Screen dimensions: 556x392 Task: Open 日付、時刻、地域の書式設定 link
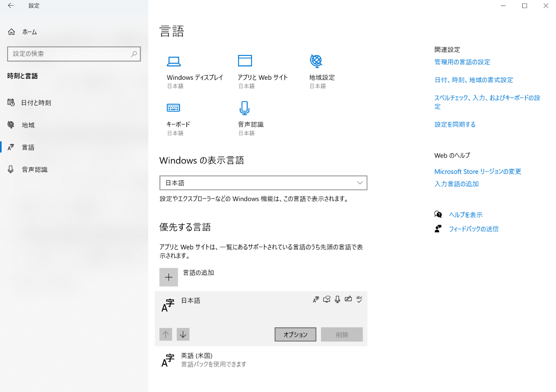[x=474, y=80]
